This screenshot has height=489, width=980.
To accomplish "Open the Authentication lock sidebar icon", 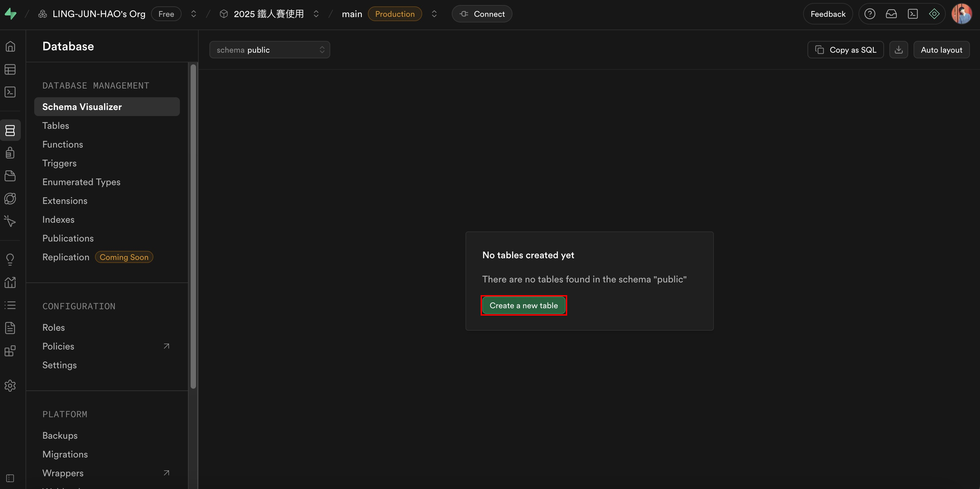I will [10, 153].
